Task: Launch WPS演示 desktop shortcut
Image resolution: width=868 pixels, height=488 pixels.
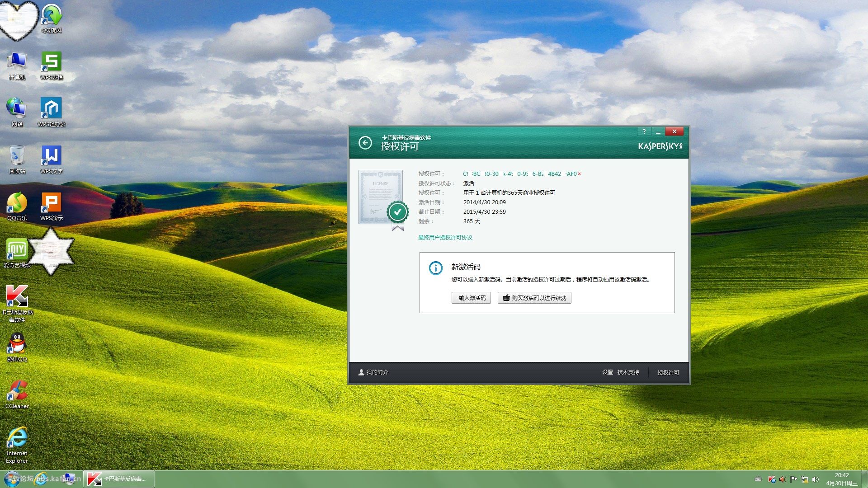Action: click(x=52, y=206)
